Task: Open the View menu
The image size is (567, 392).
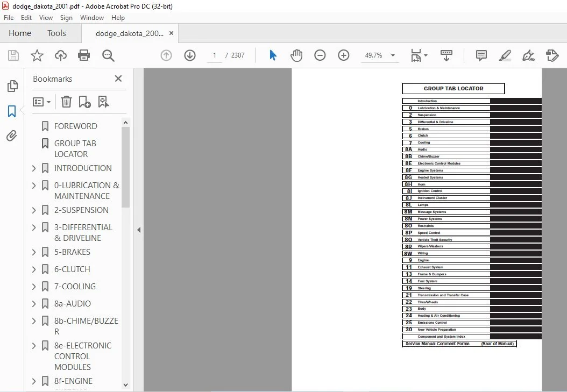Action: pos(46,17)
